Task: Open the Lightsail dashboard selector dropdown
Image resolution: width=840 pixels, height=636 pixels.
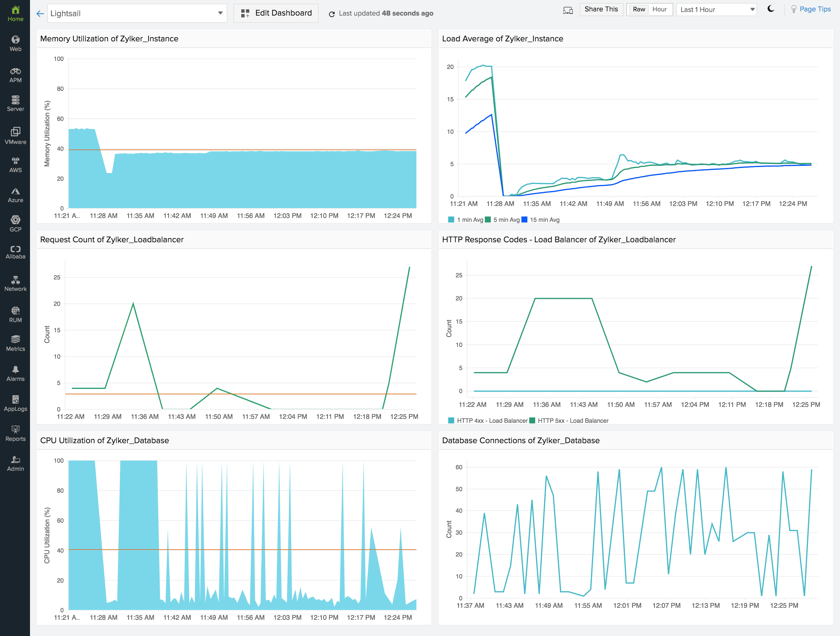Action: pyautogui.click(x=220, y=13)
